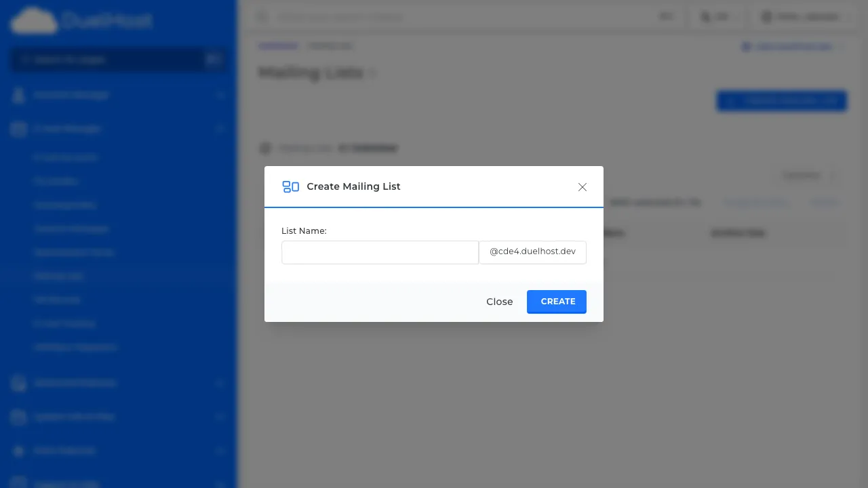Viewport: 868px width, 488px height.
Task: Click the blue Create Mailing List button on the page
Action: click(781, 100)
